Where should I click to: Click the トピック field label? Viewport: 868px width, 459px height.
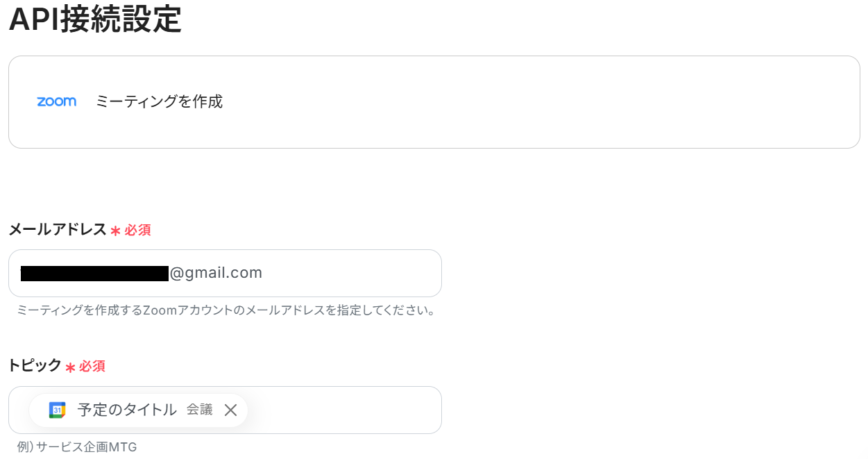[x=35, y=366]
